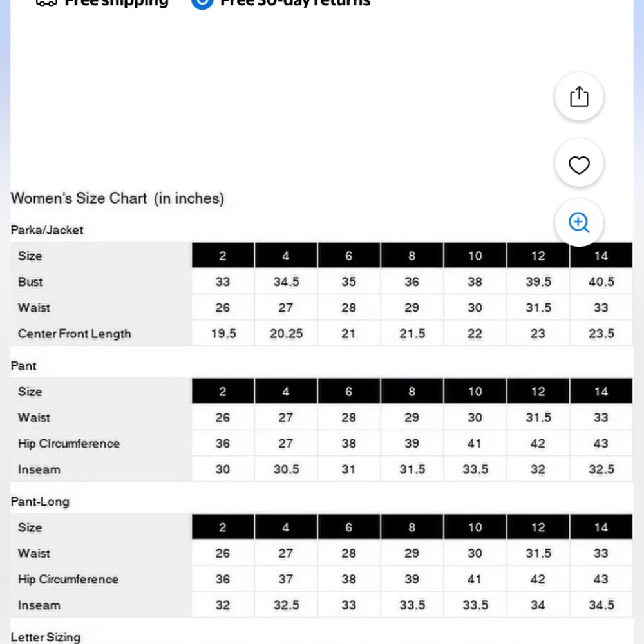Add item to favorites with heart icon

[x=579, y=163]
